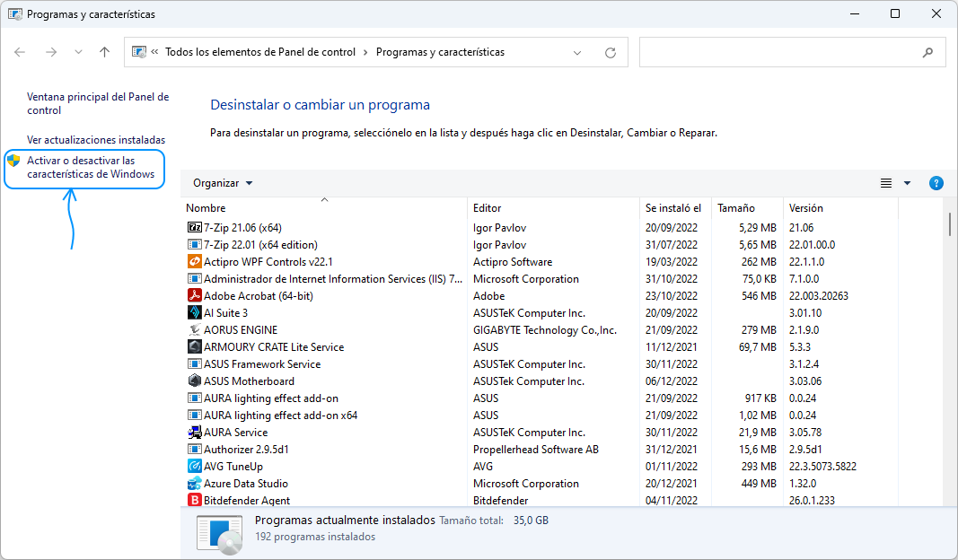
Task: Click Todos los elementos de Panel de control breadcrumb
Action: click(x=260, y=53)
